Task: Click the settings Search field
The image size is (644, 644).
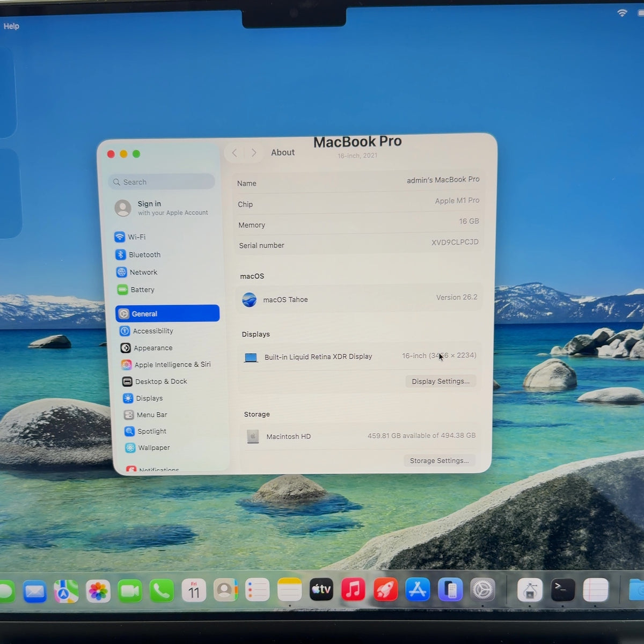Action: (161, 182)
